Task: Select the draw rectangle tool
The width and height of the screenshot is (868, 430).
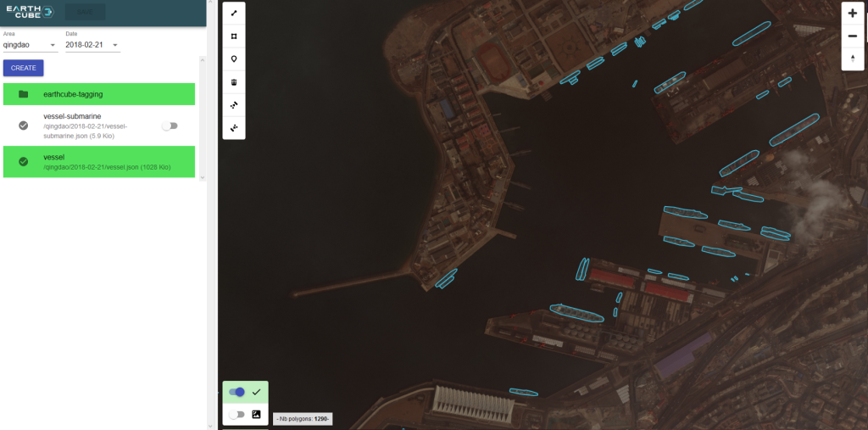Action: tap(234, 36)
